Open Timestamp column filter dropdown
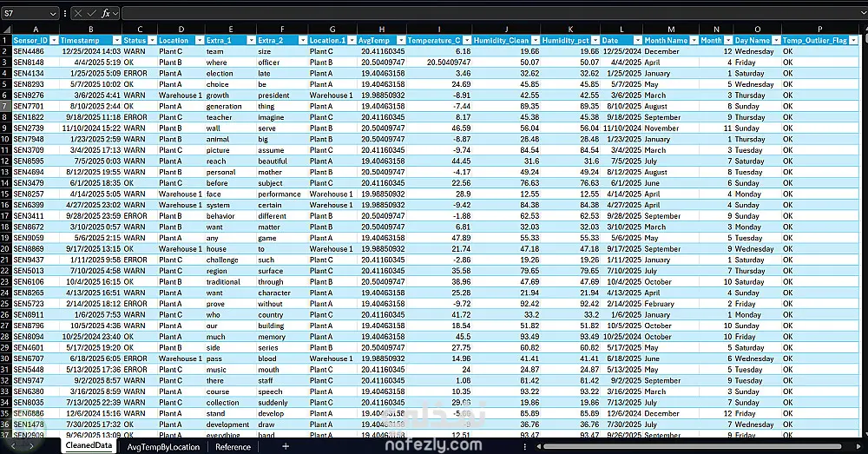Viewport: 868px width, 454px height. [x=117, y=41]
